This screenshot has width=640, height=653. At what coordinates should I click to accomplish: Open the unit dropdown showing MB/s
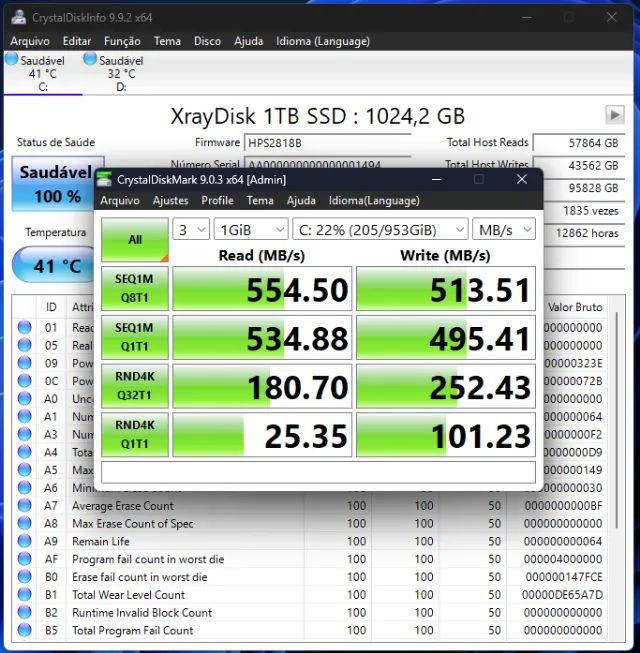point(504,229)
